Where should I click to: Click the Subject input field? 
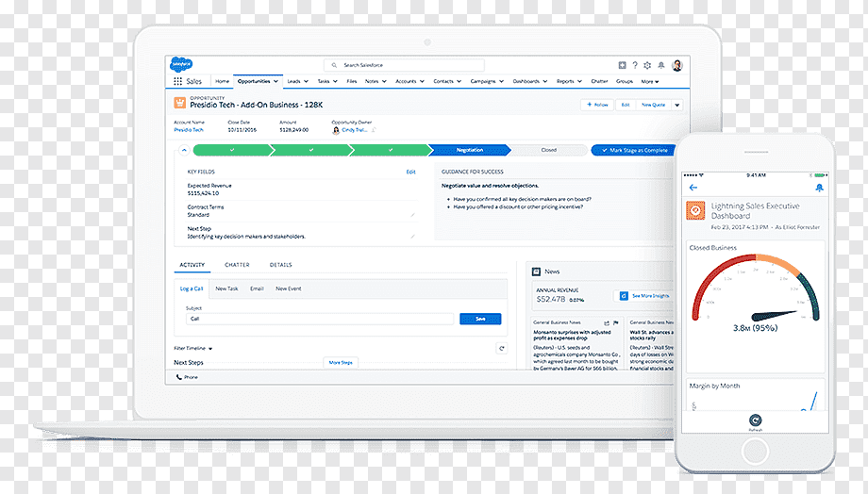click(x=320, y=319)
